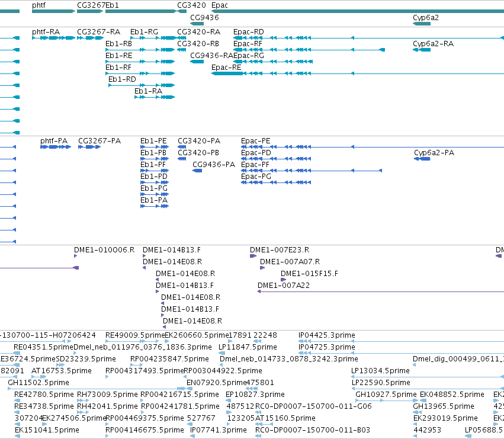Select transcript Eb1-RA

click(x=155, y=97)
